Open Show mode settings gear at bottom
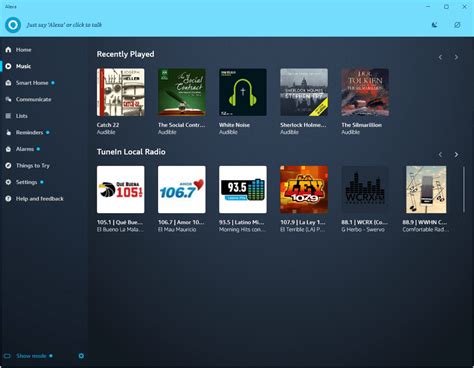 pyautogui.click(x=81, y=356)
